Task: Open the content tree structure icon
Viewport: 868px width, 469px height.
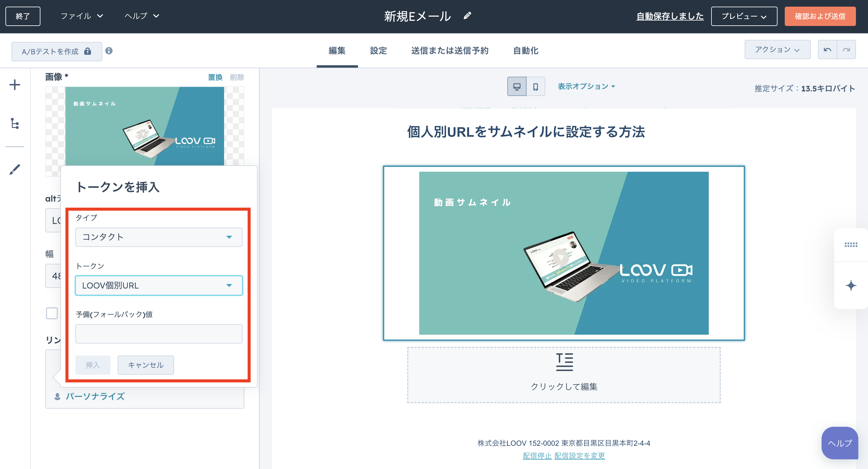Action: coord(15,123)
